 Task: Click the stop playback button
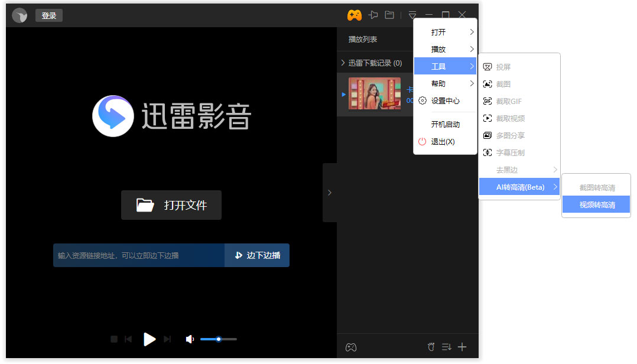(114, 339)
